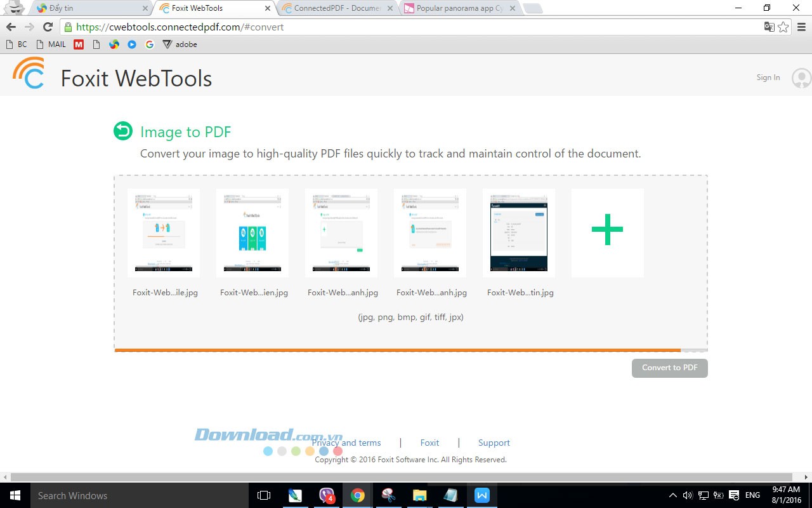Viewport: 812px width, 508px height.
Task: Open Chrome from the Windows taskbar
Action: click(x=358, y=495)
